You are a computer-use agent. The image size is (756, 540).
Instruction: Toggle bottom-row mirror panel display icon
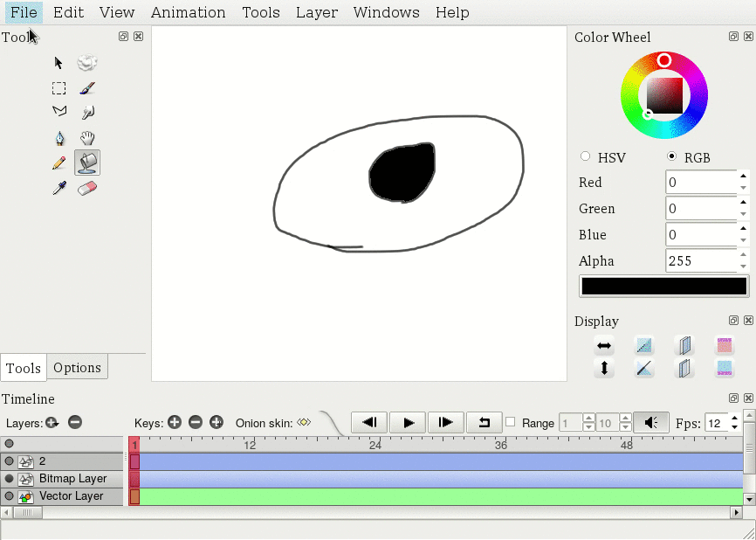coord(684,369)
